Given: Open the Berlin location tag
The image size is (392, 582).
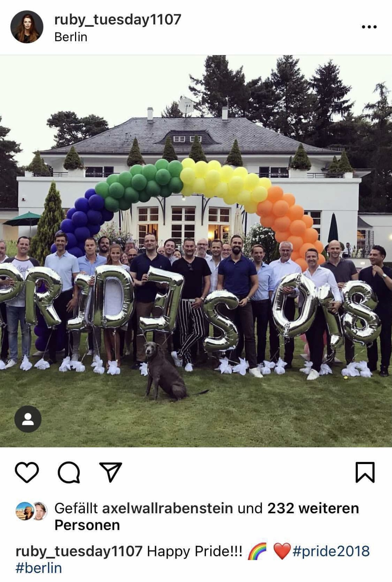Looking at the screenshot, I should click(71, 37).
